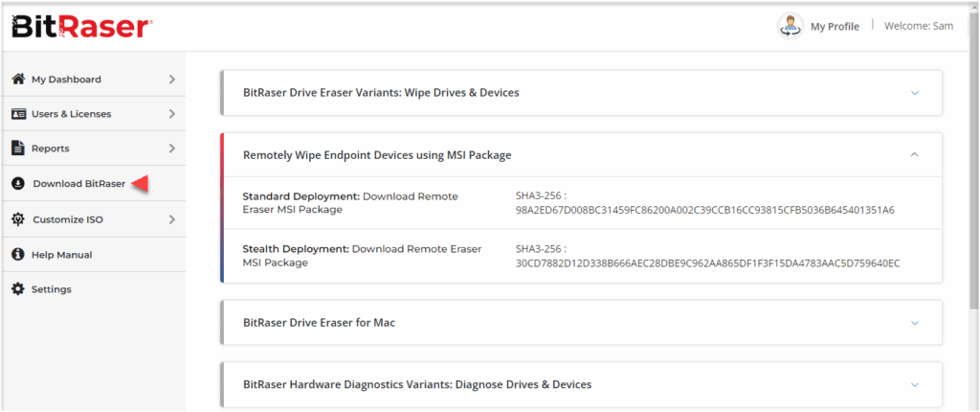Click the My Profile avatar icon
Screen dimensions: 980x412
790,26
